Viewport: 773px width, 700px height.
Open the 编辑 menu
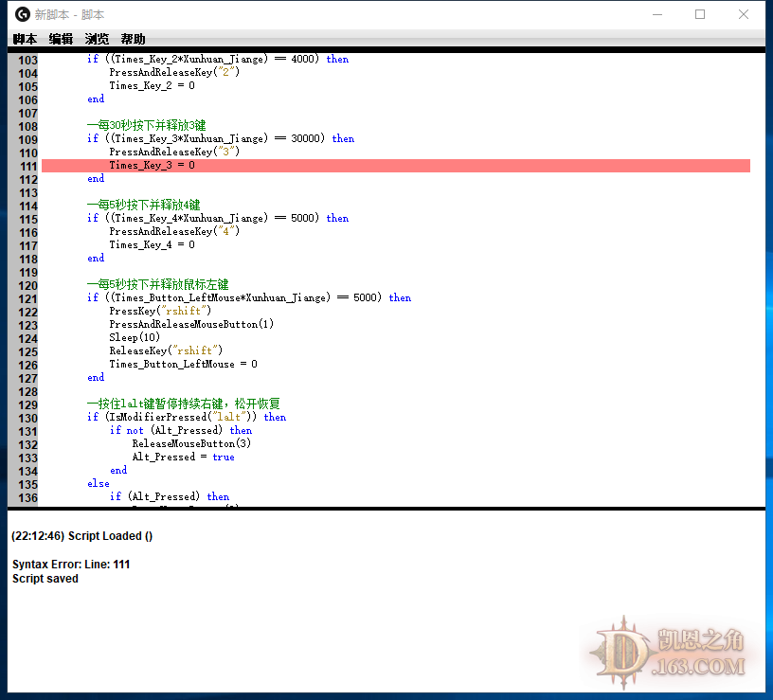click(61, 39)
